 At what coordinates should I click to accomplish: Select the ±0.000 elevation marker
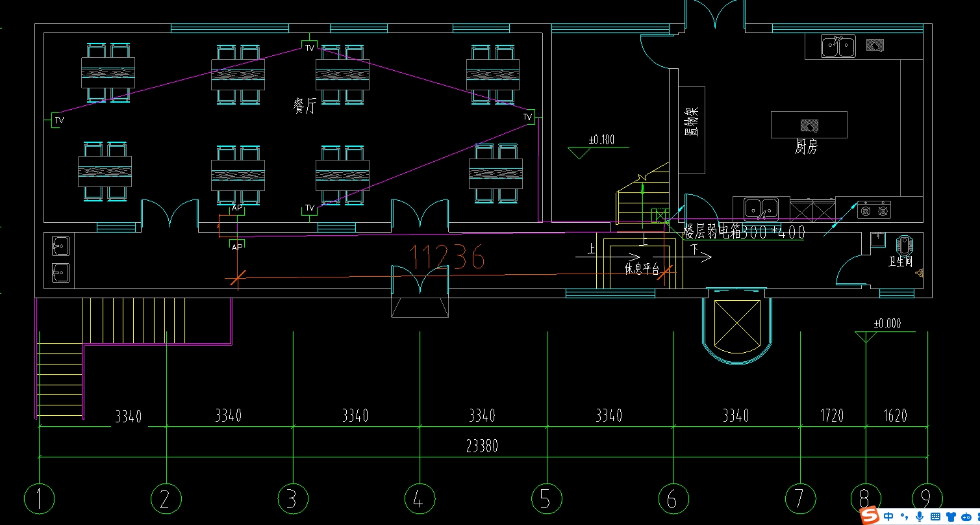[x=885, y=330]
